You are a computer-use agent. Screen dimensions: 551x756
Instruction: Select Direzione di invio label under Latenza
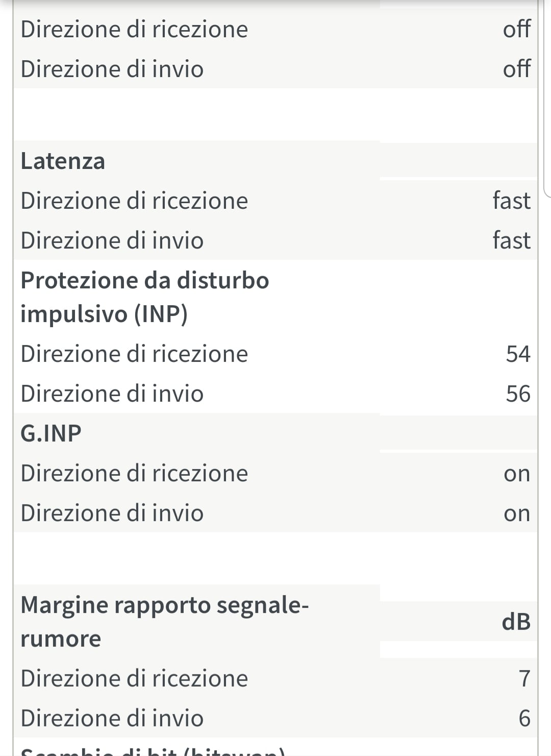[112, 240]
